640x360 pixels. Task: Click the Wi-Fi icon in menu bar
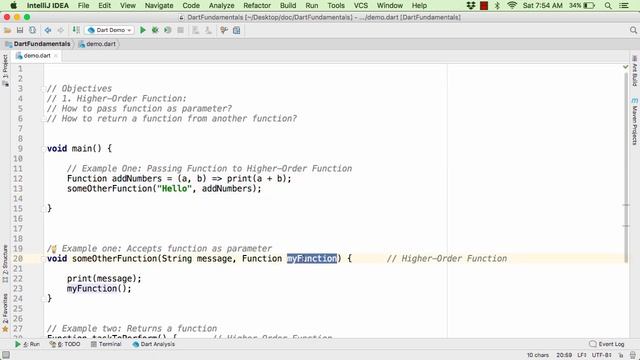[511, 5]
